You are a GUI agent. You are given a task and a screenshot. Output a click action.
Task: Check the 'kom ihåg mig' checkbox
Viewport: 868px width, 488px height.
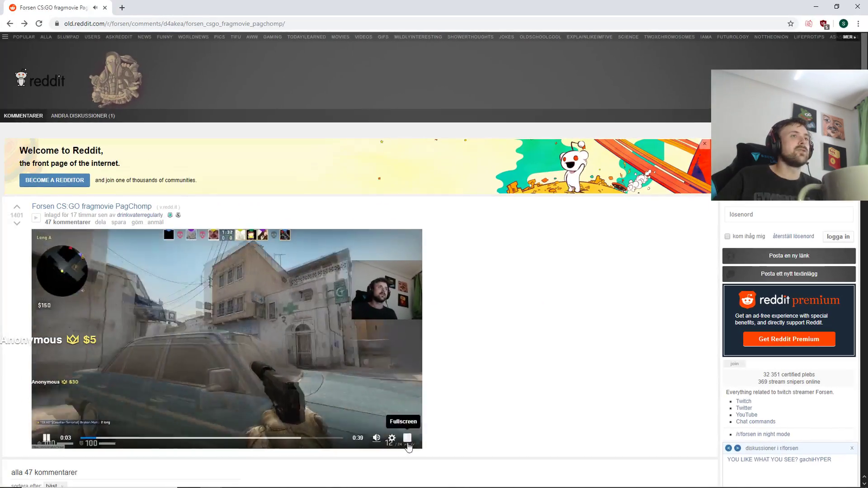727,236
